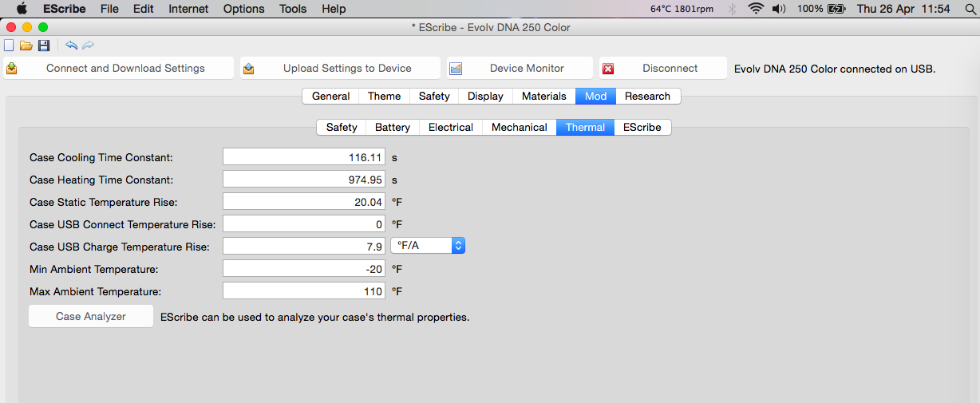980x403 pixels.
Task: Click the Bluetooth icon in menu bar
Action: [x=732, y=9]
